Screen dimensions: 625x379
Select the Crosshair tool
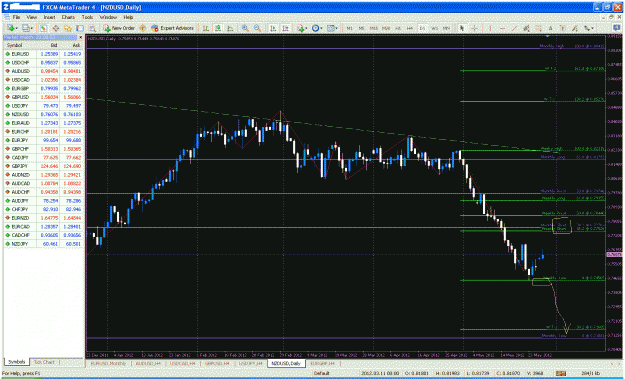click(474, 28)
